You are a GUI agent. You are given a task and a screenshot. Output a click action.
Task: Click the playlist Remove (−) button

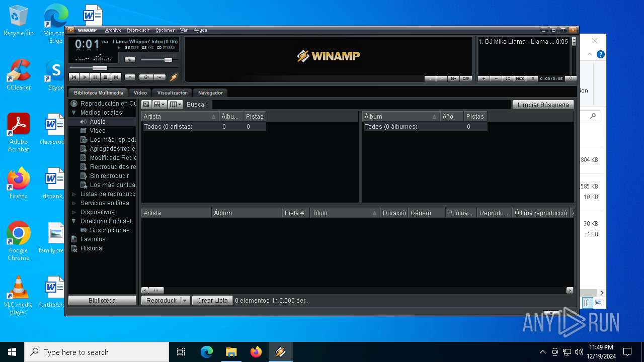[x=496, y=78]
